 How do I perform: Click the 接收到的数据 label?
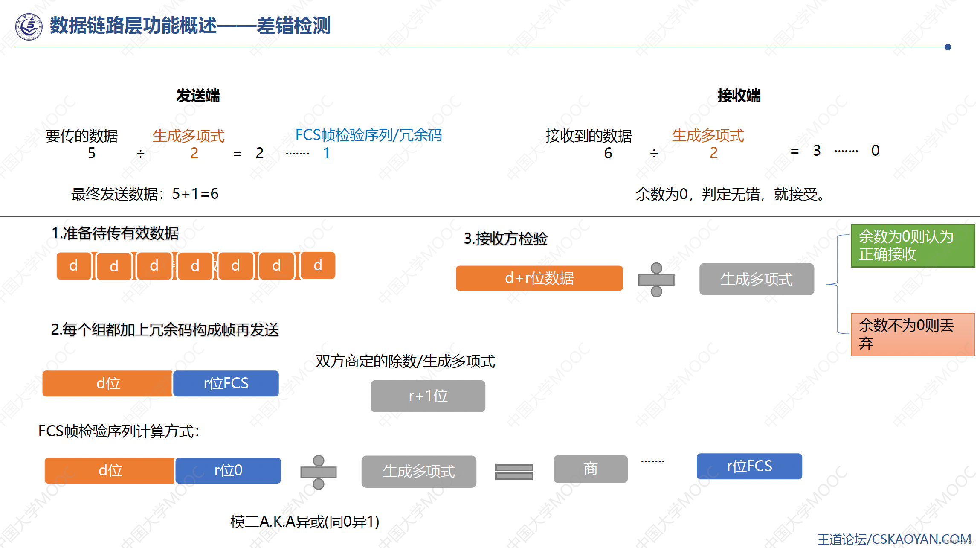click(589, 136)
